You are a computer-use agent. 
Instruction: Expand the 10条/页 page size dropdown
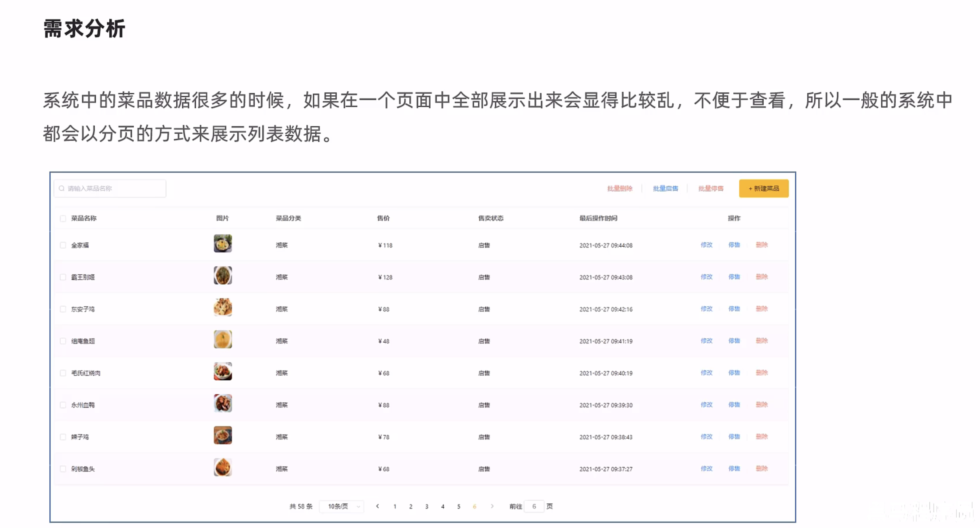(342, 506)
